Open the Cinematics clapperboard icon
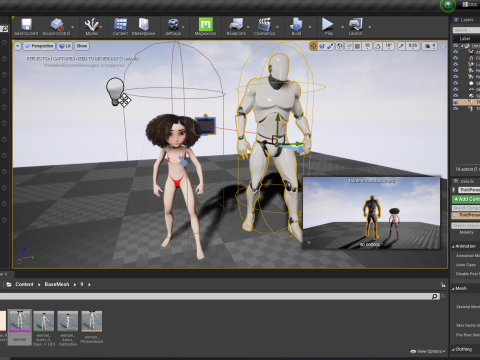The image size is (480, 360). click(264, 27)
